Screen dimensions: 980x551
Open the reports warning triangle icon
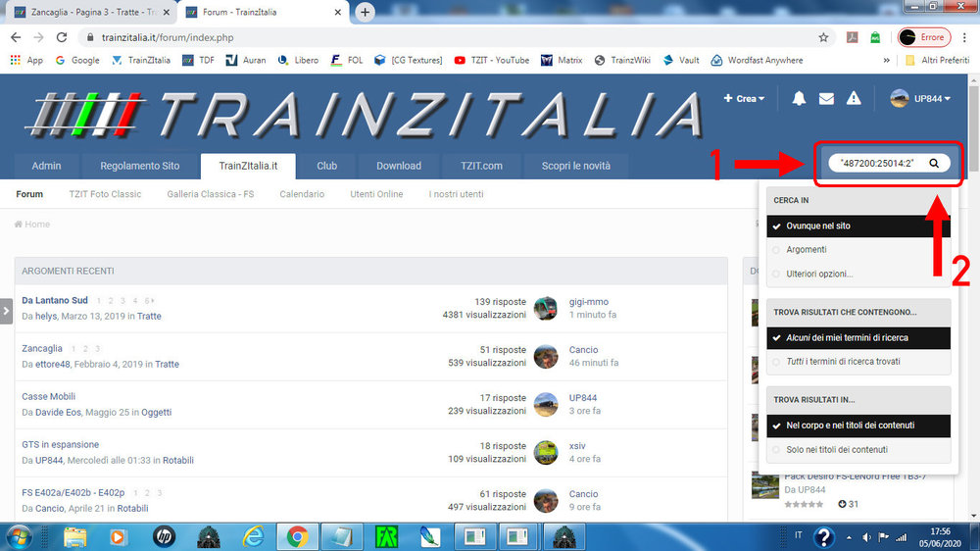coord(854,98)
